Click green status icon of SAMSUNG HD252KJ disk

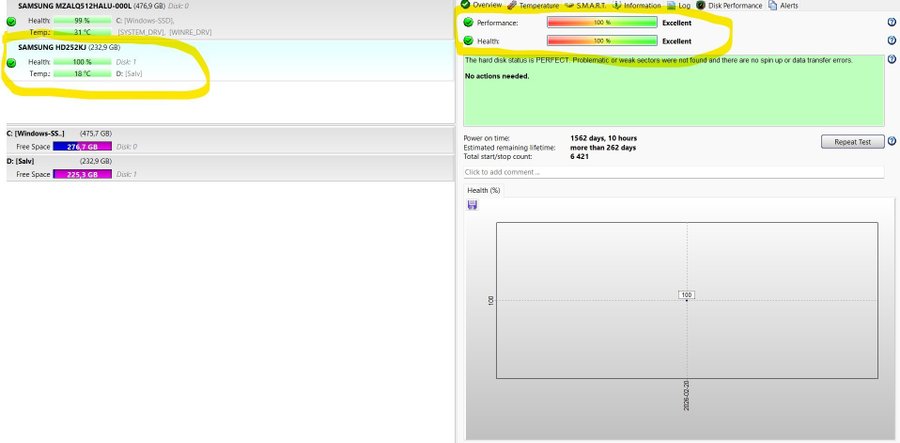coord(11,62)
